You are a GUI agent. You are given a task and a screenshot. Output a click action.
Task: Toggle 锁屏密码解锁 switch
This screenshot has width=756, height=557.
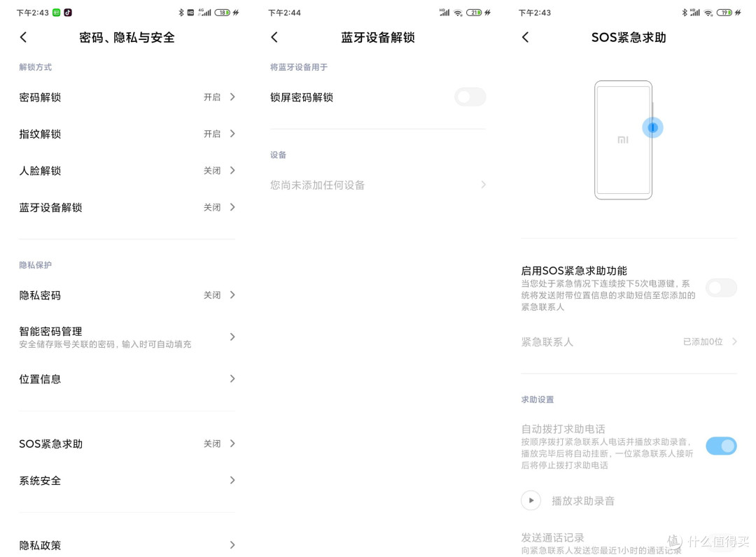pos(470,97)
